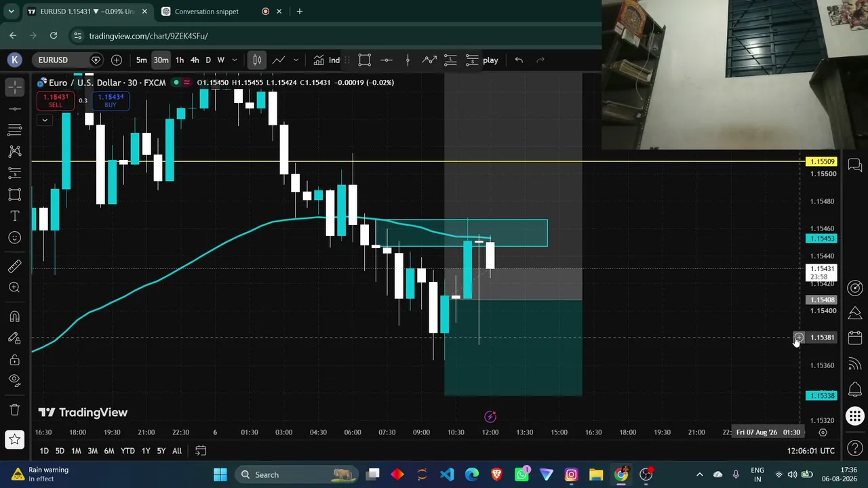Select the long position tool

450,60
